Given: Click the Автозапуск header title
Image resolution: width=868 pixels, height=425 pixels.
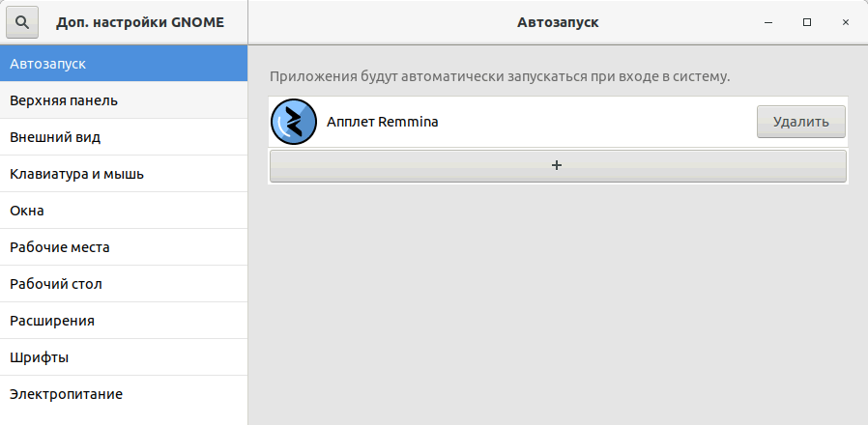Looking at the screenshot, I should 558,22.
